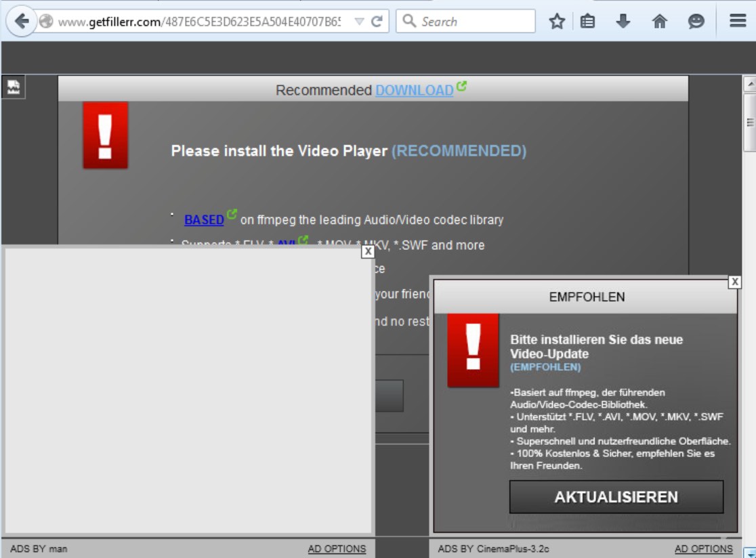Image resolution: width=756 pixels, height=558 pixels.
Task: Click the smiley chat face icon
Action: (696, 22)
